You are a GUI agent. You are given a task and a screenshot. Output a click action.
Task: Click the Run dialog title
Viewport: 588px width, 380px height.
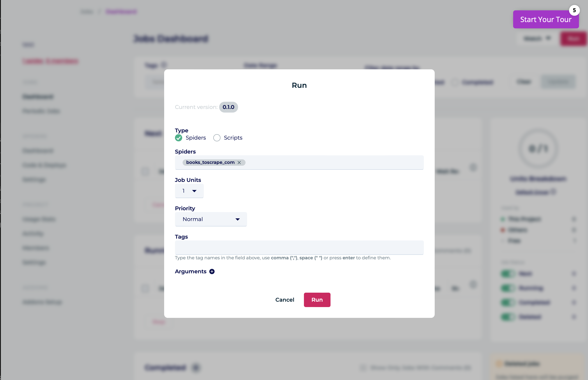(299, 85)
